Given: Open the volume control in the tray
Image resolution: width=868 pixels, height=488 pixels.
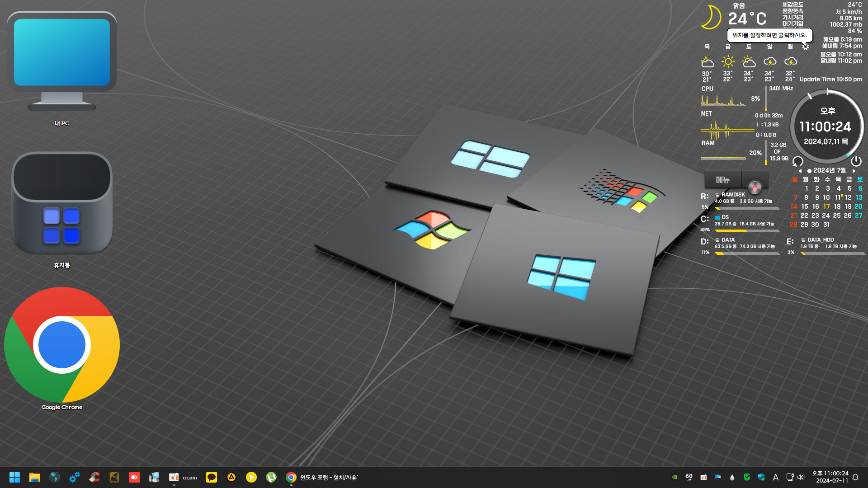Looking at the screenshot, I should pos(801,477).
